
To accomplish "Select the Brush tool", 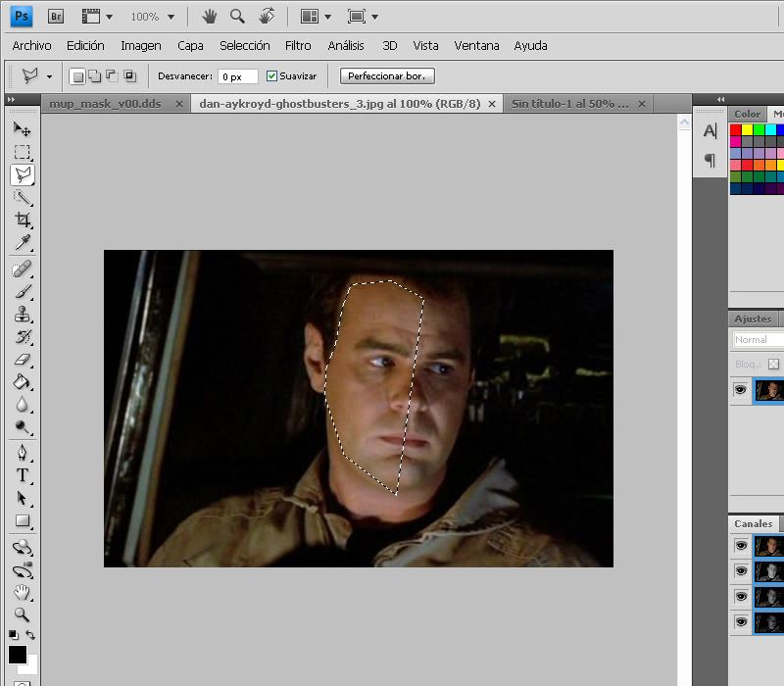I will pos(22,291).
